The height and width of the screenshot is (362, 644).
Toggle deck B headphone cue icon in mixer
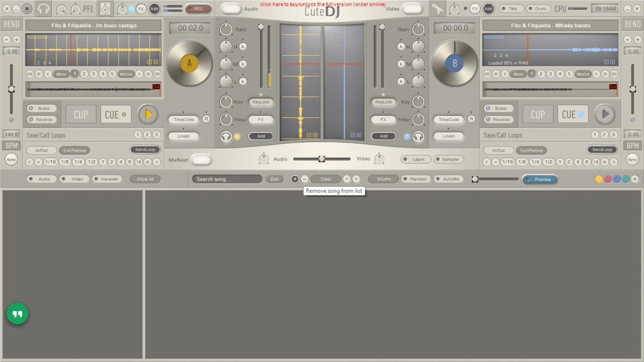418,136
